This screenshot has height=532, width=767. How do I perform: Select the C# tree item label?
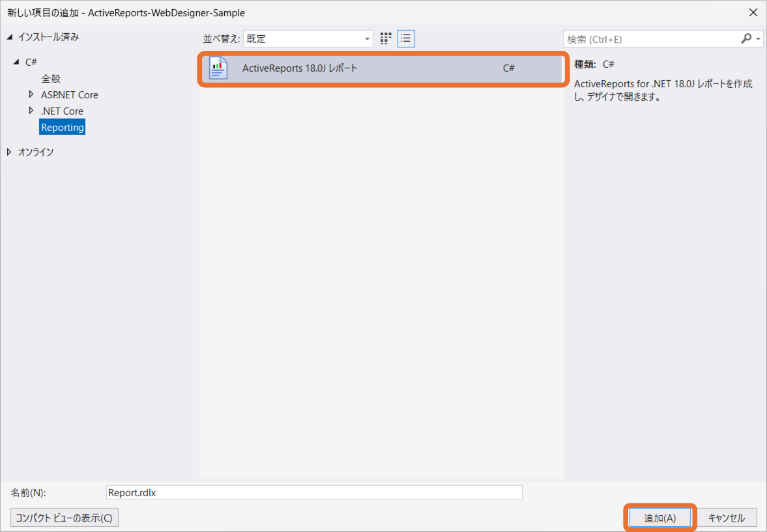(31, 62)
